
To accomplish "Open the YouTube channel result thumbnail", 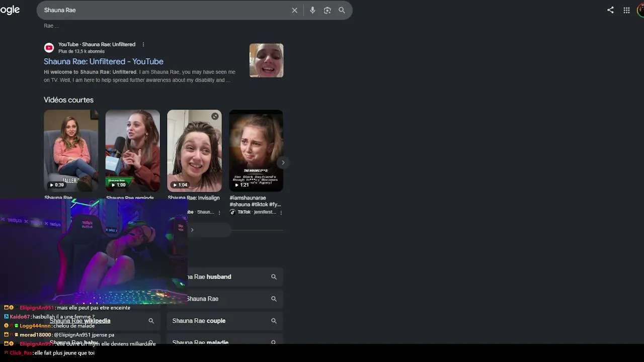I will click(x=267, y=60).
